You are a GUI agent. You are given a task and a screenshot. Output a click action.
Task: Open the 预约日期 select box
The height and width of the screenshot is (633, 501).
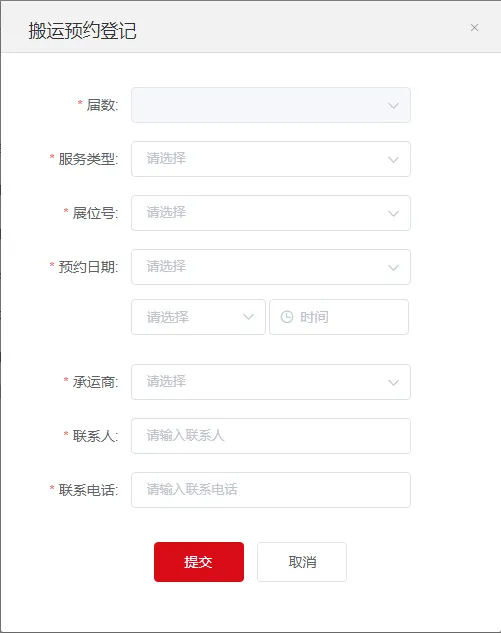(x=271, y=267)
